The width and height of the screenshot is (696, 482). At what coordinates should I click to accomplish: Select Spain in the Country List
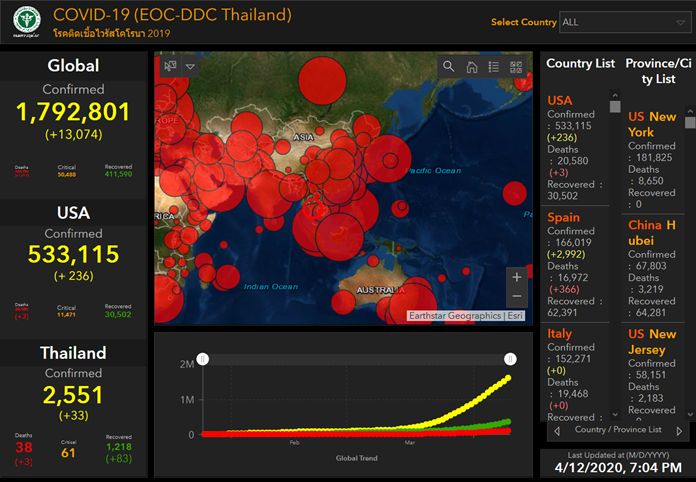click(x=564, y=217)
